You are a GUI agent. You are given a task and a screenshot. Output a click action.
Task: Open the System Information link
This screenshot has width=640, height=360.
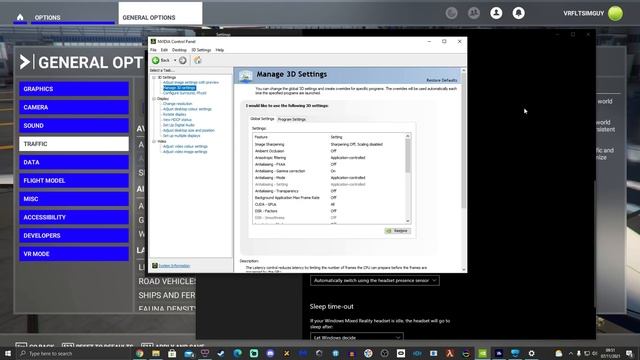pos(174,266)
